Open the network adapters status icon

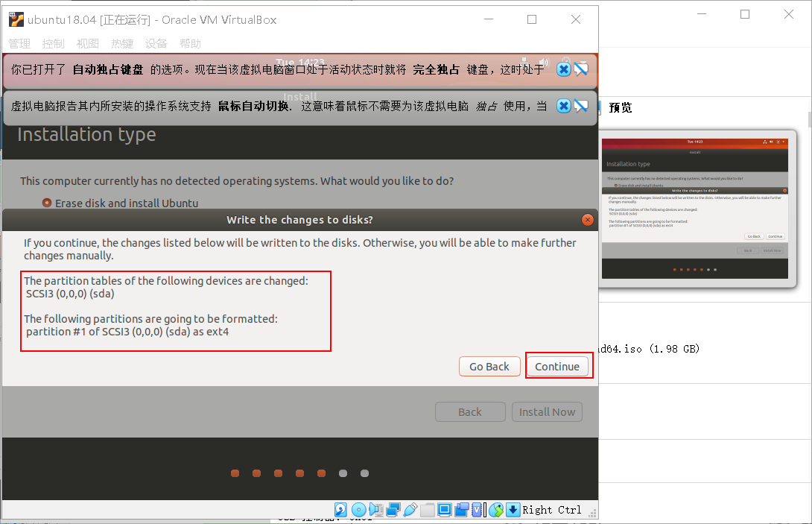[393, 510]
